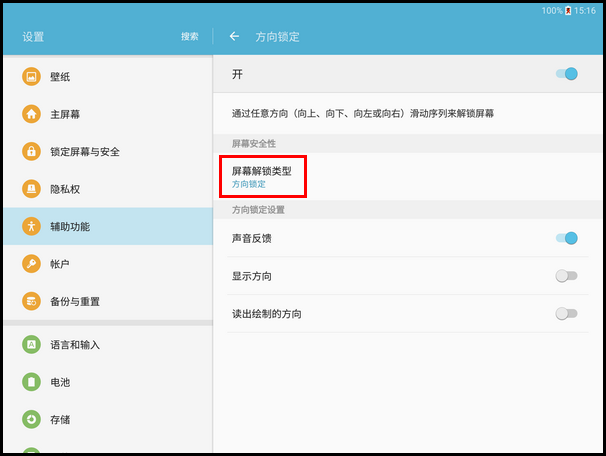Screen dimensions: 606x456
Task: Tap the accessibility (辅助功能) person icon
Action: (x=31, y=226)
